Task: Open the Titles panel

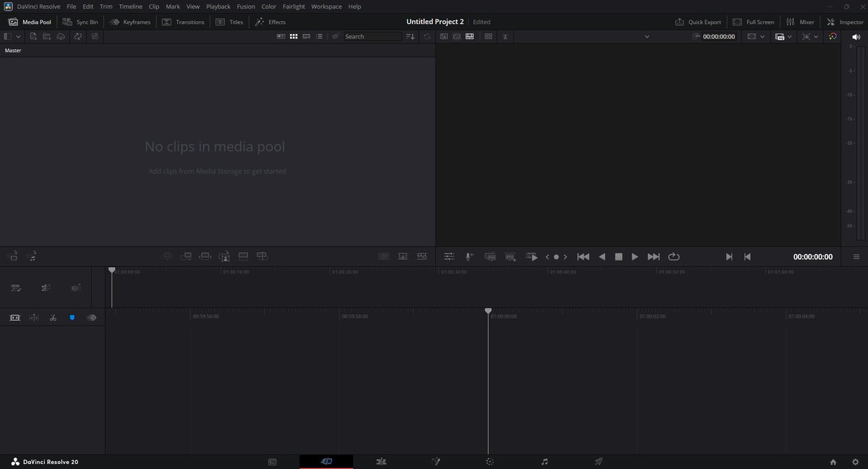Action: tap(230, 22)
